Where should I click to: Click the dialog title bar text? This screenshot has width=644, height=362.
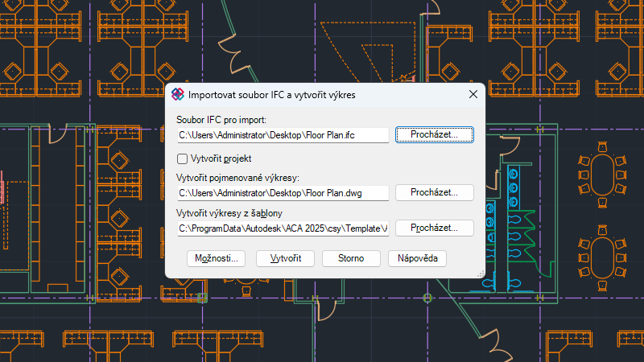coord(271,94)
